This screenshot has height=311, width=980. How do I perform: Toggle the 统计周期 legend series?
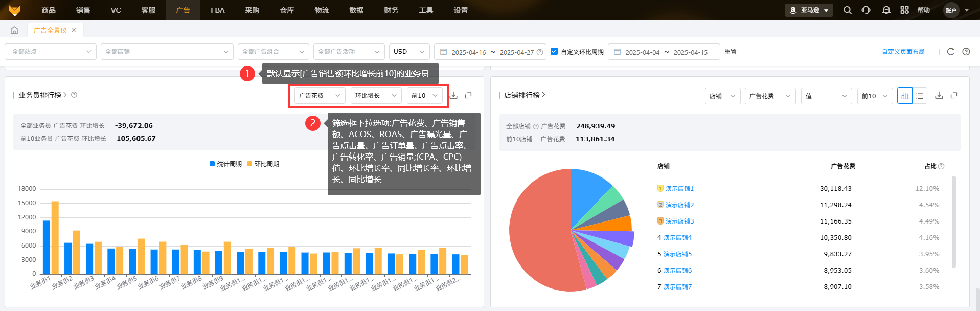[x=225, y=164]
